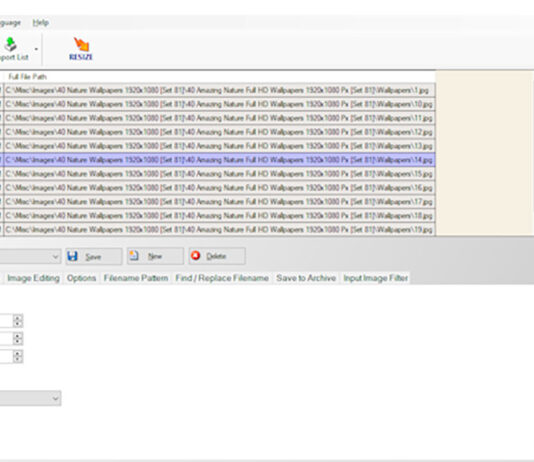Click the Delete profile button
Viewport: 534px width, 462px height.
click(217, 256)
